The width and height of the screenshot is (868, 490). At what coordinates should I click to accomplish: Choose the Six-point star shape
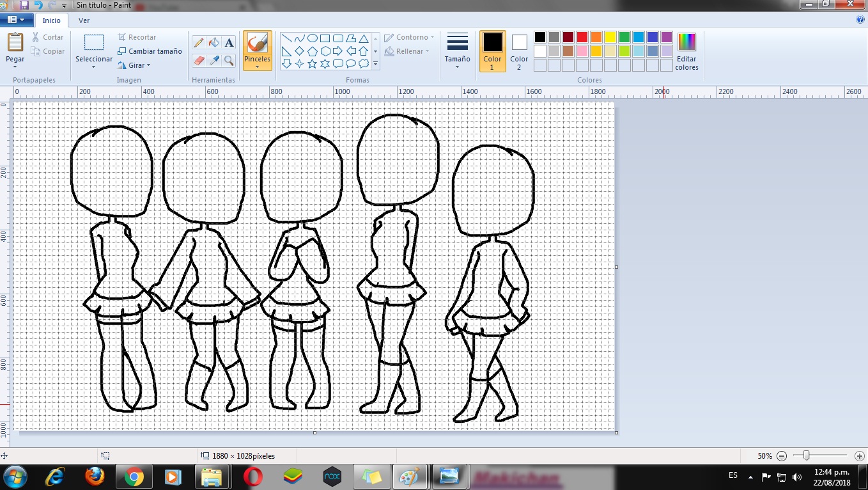325,64
